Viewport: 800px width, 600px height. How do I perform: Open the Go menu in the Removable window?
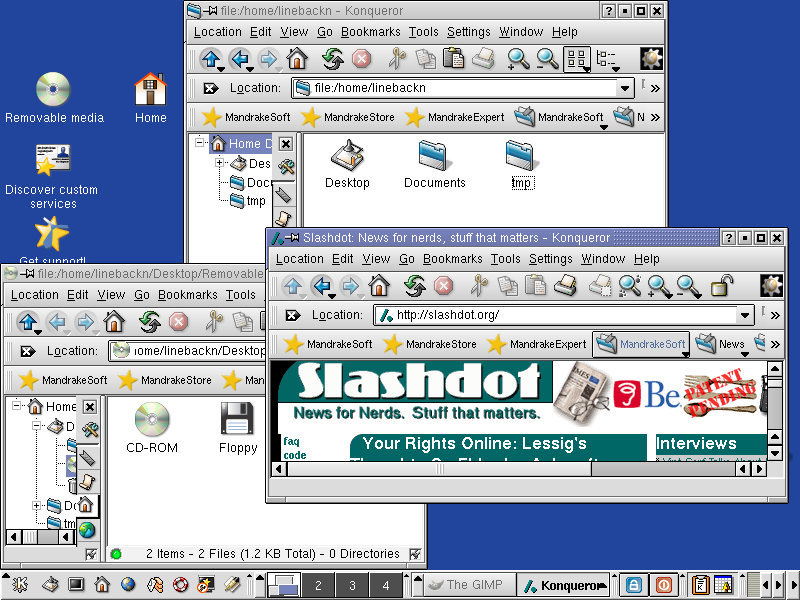142,295
